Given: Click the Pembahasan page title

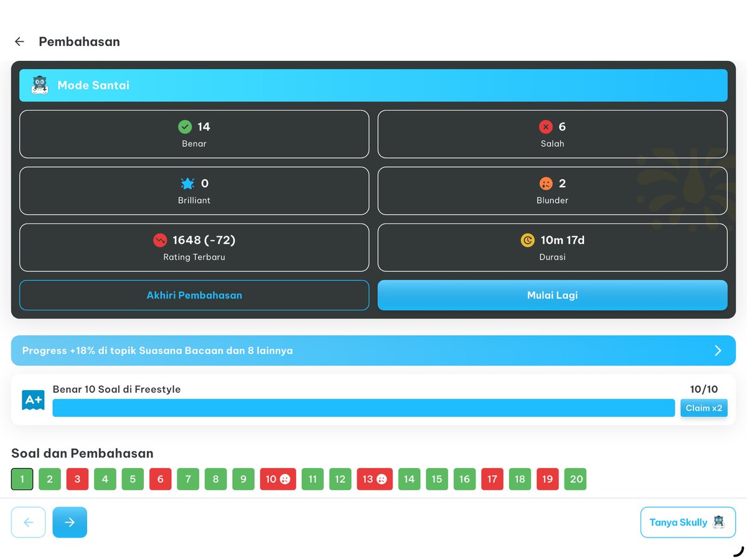Looking at the screenshot, I should pyautogui.click(x=79, y=42).
